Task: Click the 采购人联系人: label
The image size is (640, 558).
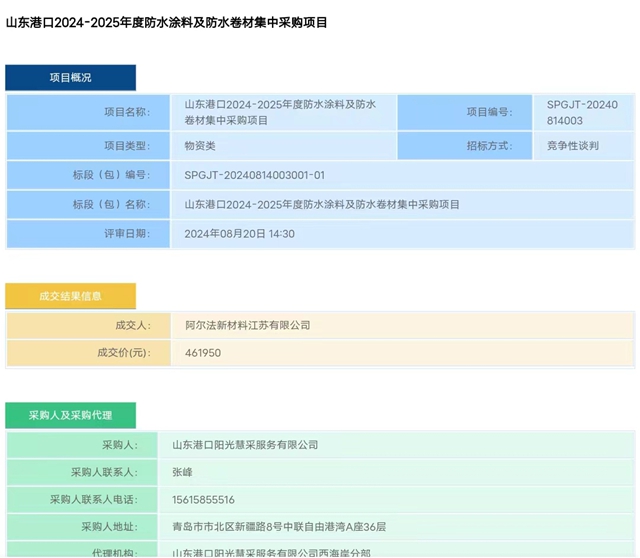Action: coord(104,472)
